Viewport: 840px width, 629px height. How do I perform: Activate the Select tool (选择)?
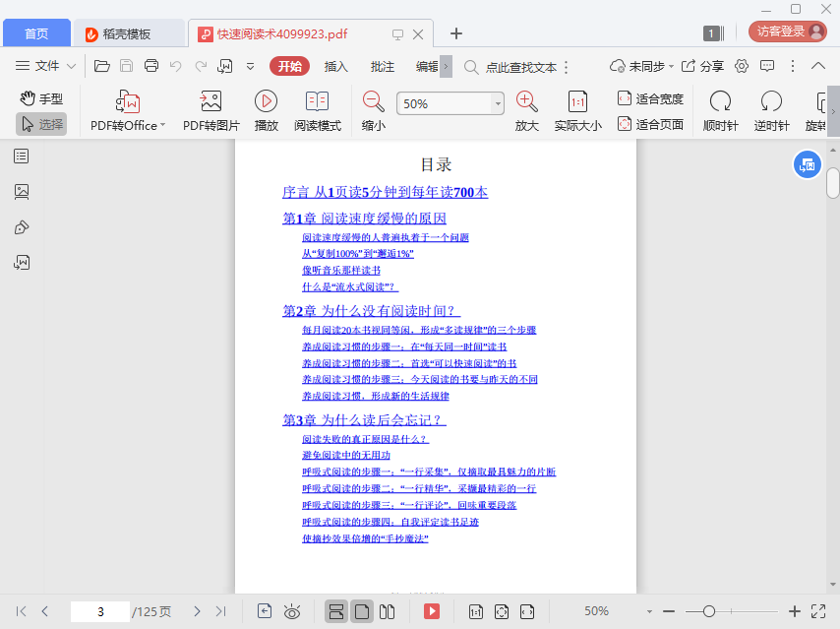tap(41, 124)
